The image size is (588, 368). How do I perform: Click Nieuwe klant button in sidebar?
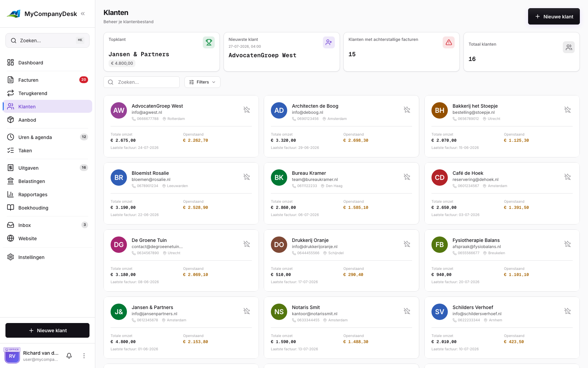click(x=47, y=331)
